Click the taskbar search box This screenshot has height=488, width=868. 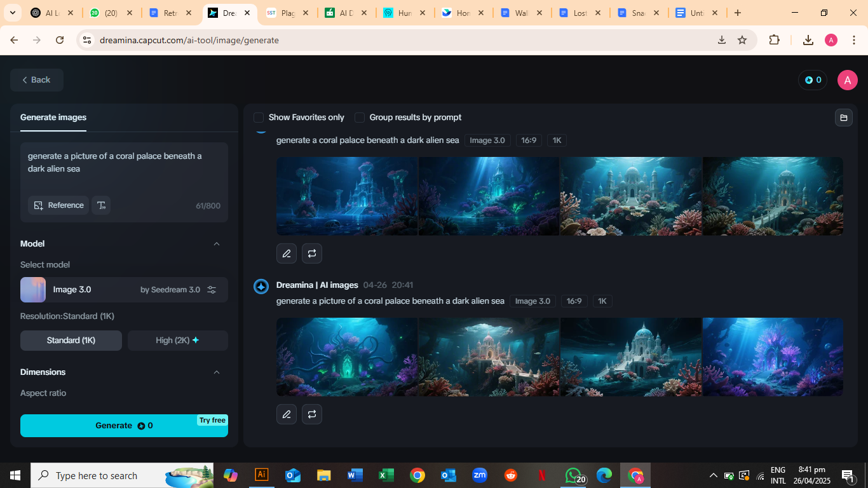122,475
